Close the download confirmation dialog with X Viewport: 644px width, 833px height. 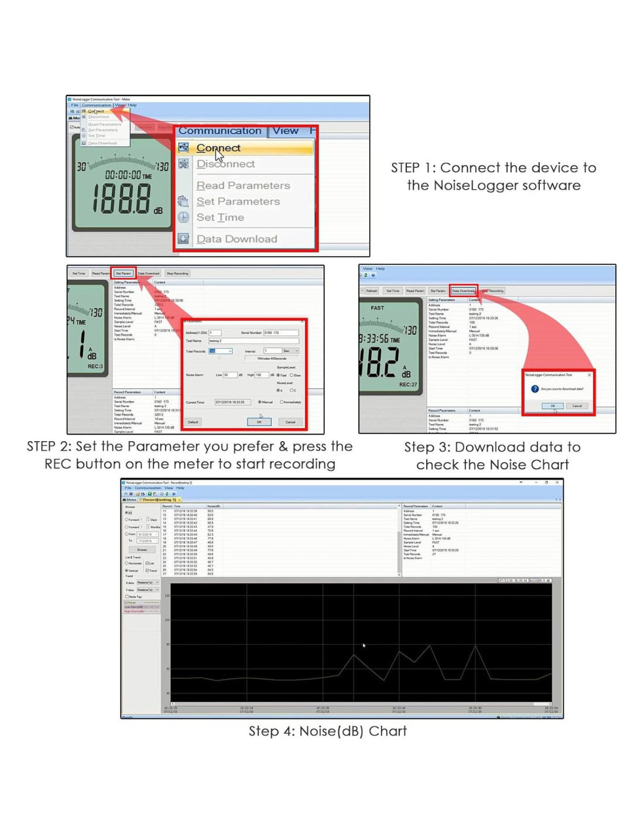coord(589,375)
